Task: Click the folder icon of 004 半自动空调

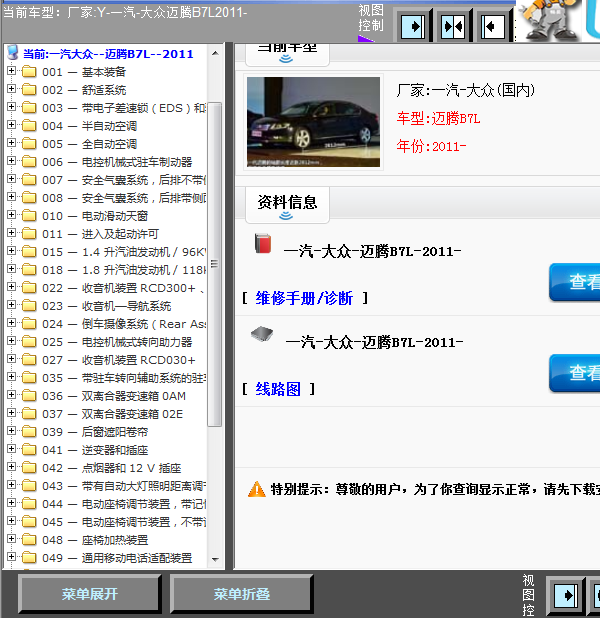Action: (29, 126)
